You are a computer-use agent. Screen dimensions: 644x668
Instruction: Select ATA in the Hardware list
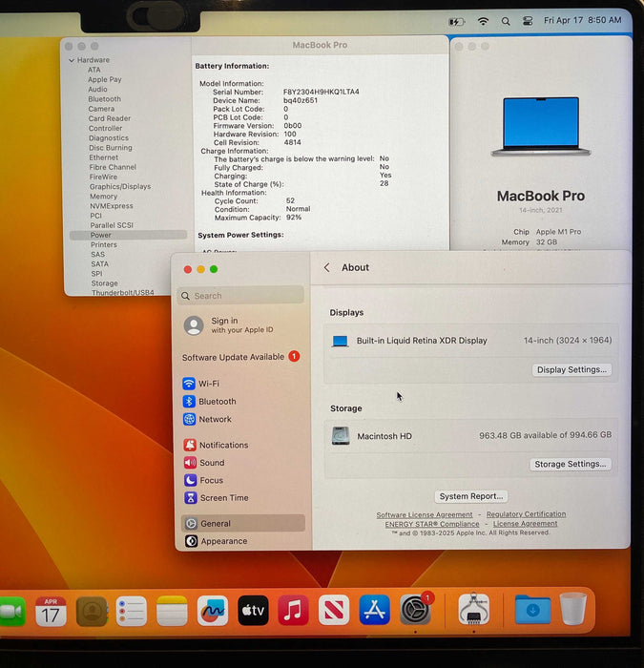[x=94, y=70]
